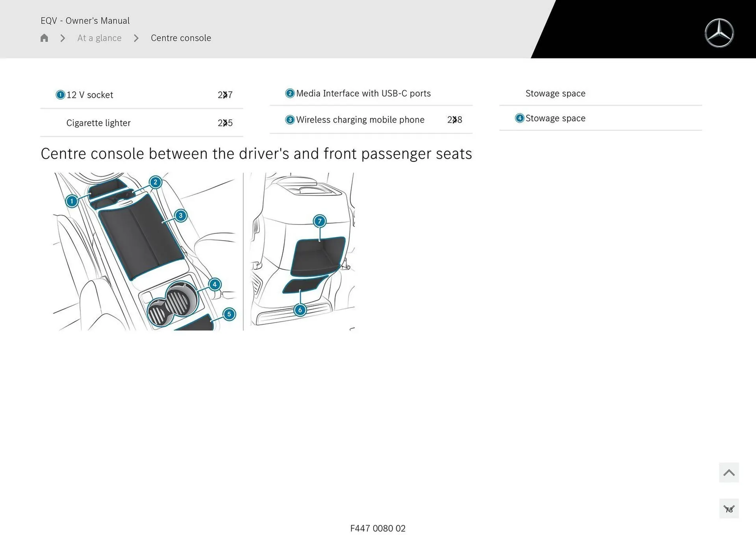This screenshot has height=535, width=756.
Task: Select Centre console in the breadcrumb
Action: point(181,38)
